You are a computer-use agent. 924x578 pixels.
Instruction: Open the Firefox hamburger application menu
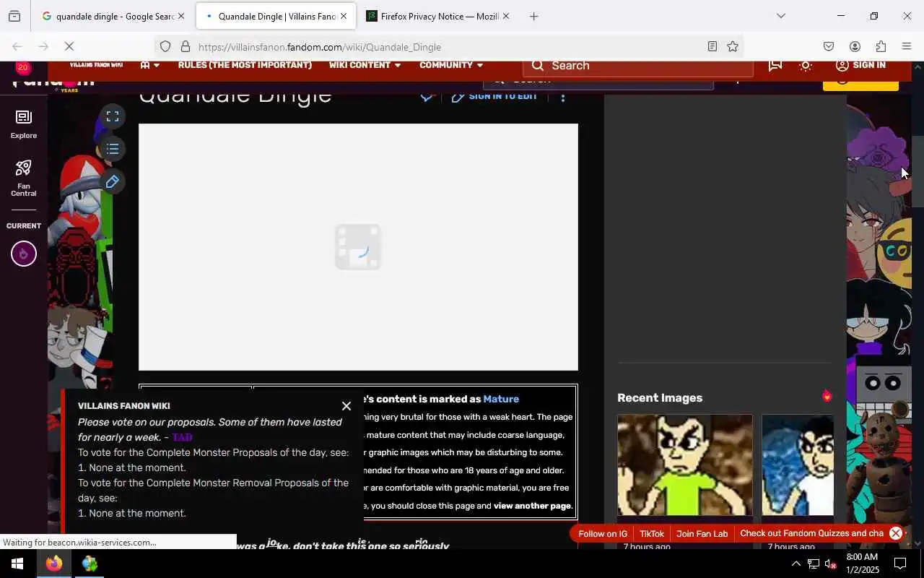[907, 47]
